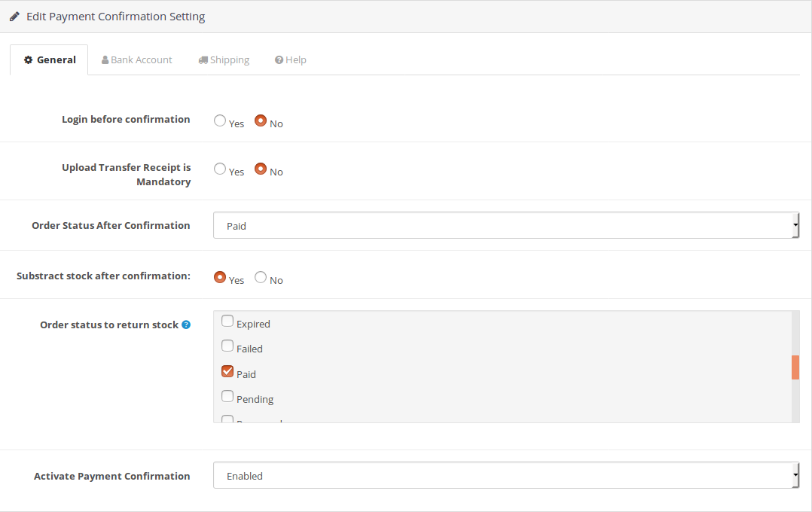Switch to the Bank Account tab
Screen dimensions: 812x512
coord(137,60)
